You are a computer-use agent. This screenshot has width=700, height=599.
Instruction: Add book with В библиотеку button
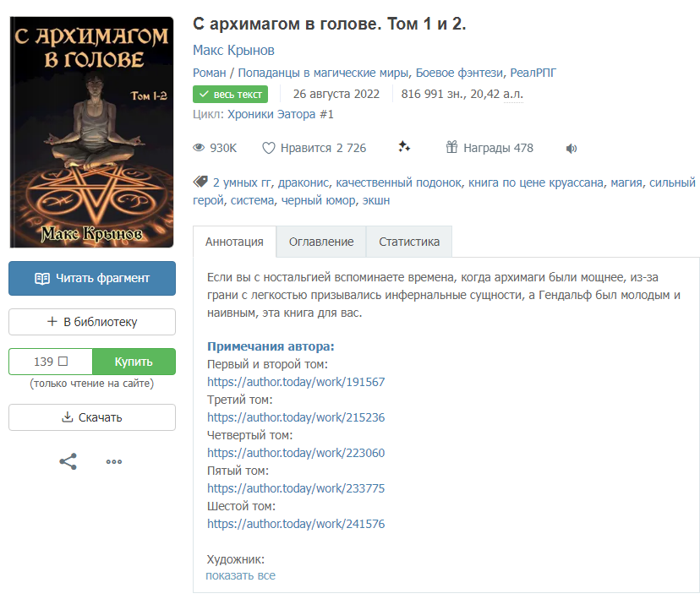(x=92, y=322)
